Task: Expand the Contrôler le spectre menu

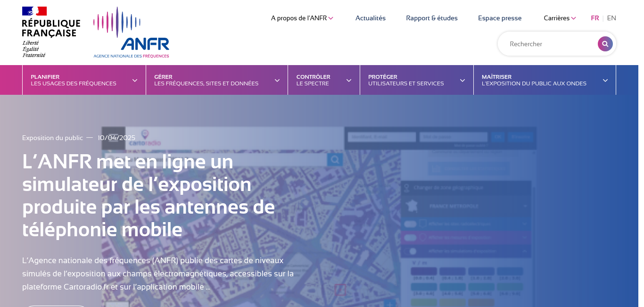Action: [x=324, y=80]
